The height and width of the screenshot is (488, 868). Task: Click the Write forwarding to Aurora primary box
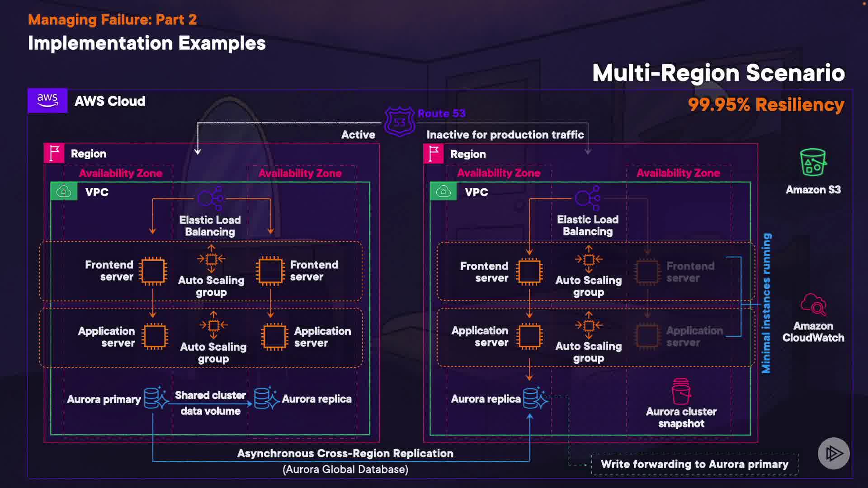click(x=694, y=464)
